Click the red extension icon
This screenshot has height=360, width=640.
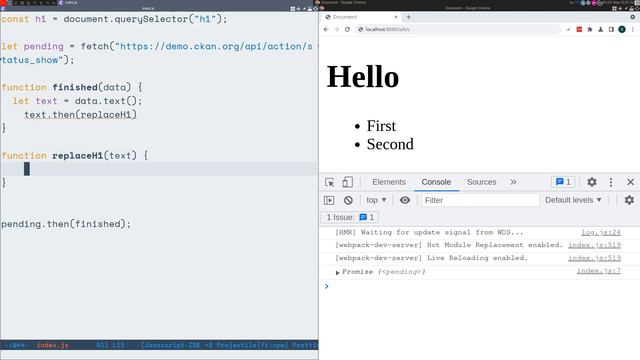pos(579,29)
